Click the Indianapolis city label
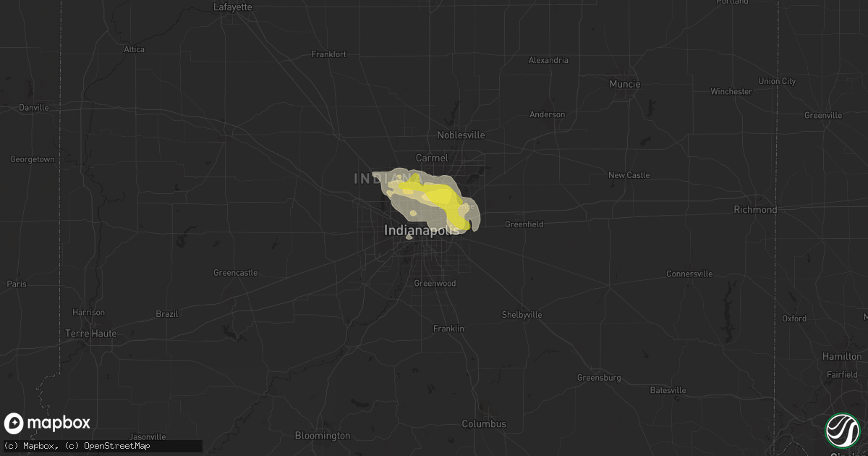 tap(421, 230)
